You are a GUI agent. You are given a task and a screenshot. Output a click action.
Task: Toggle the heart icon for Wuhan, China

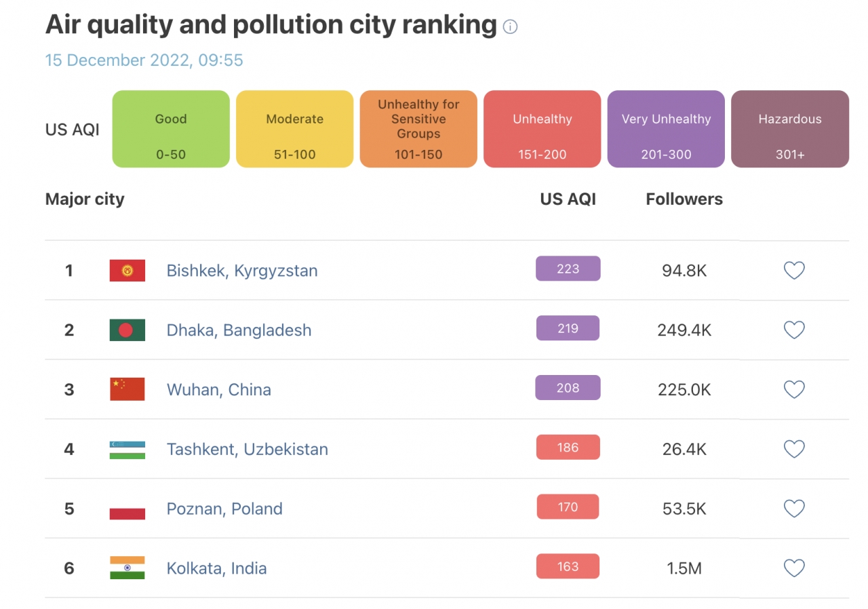(794, 390)
